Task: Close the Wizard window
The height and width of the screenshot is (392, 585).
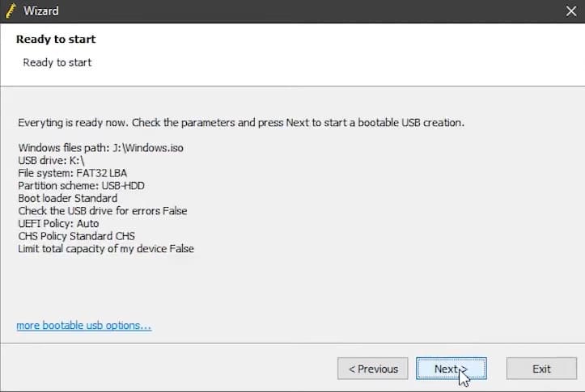Action: click(x=570, y=11)
